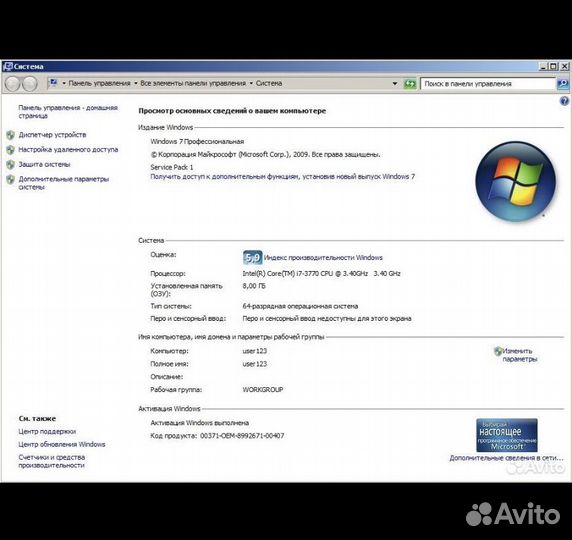
Task: Maximize the Система window
Action: click(x=553, y=66)
